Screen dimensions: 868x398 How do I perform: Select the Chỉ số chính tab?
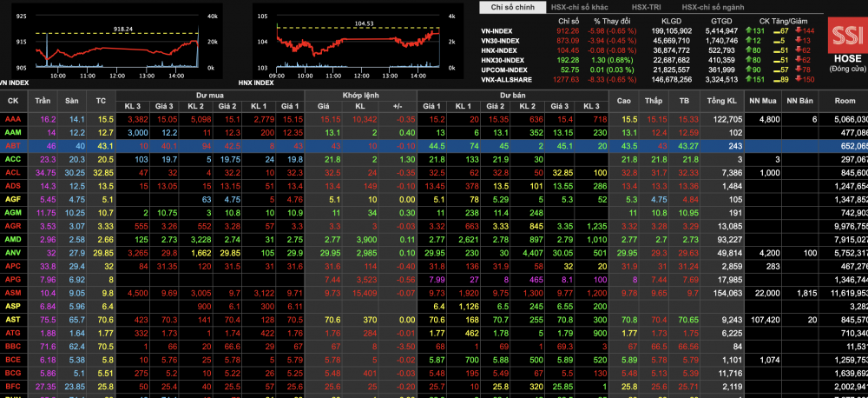512,7
